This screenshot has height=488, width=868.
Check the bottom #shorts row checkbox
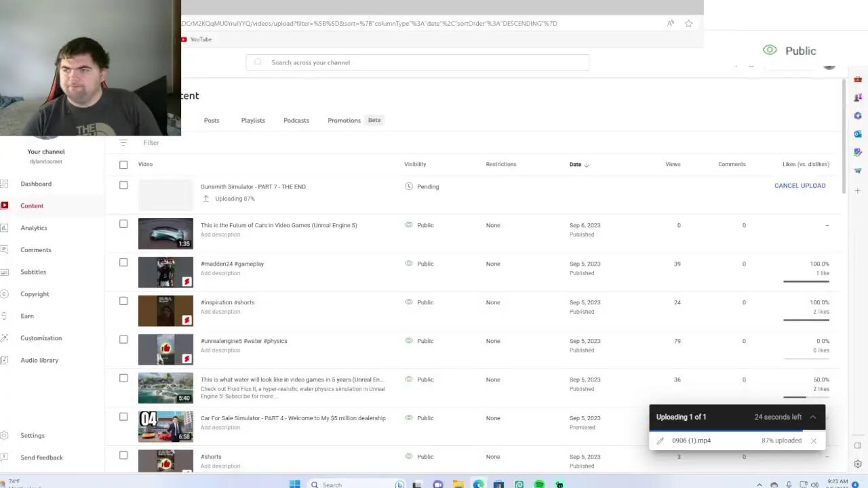point(123,455)
